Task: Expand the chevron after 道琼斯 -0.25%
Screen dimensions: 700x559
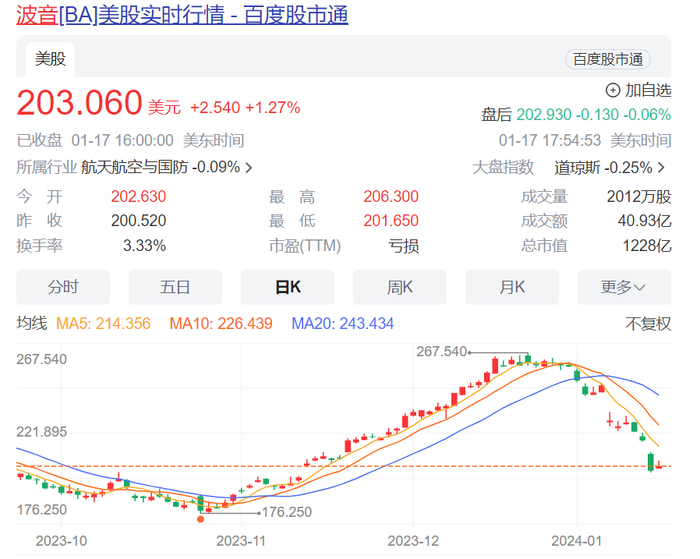Action: [x=662, y=168]
